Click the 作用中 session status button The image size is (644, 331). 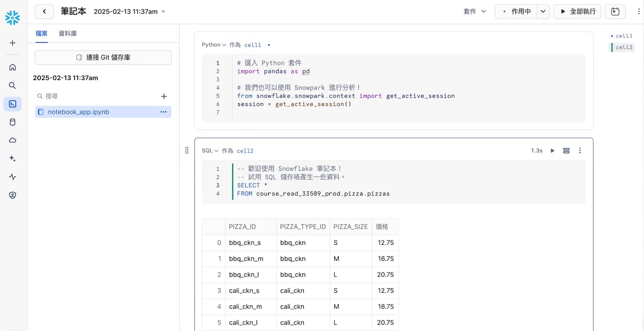(516, 12)
